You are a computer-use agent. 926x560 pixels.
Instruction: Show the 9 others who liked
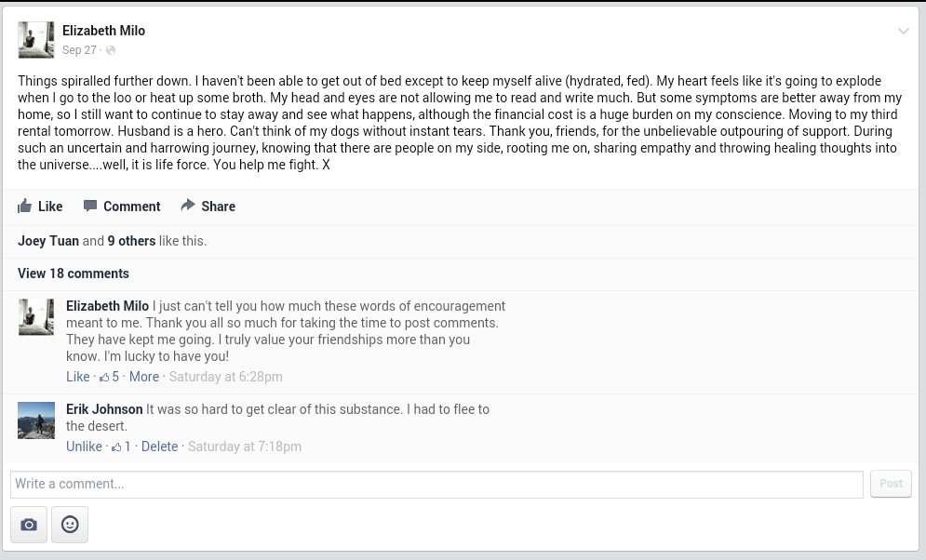(x=131, y=241)
